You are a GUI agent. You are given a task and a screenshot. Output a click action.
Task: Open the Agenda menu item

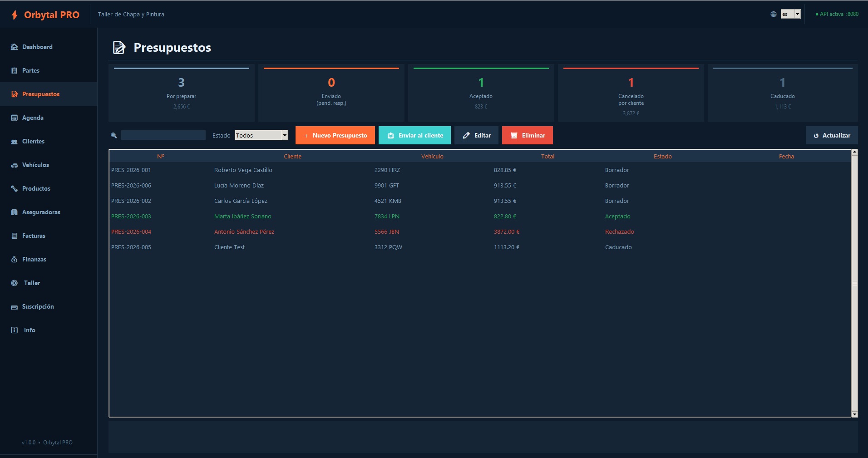tap(33, 118)
